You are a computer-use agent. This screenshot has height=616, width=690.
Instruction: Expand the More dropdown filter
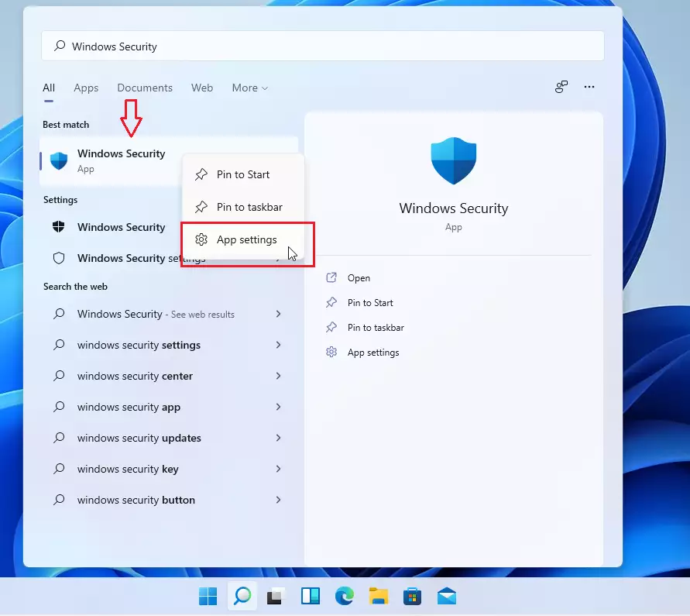click(249, 88)
